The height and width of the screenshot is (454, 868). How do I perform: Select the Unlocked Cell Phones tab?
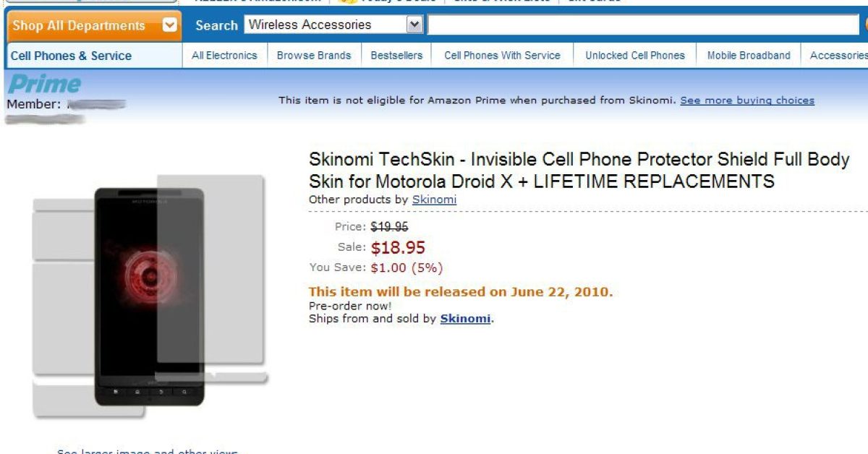[635, 55]
